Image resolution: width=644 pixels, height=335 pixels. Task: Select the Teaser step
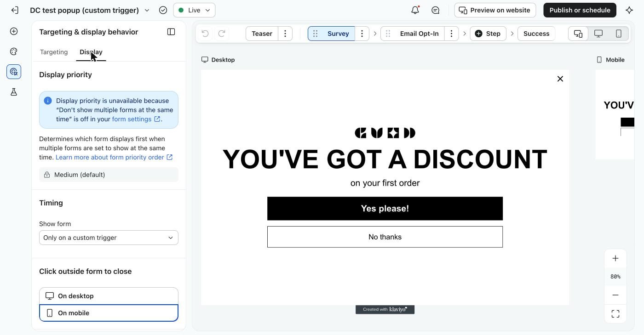(x=262, y=34)
